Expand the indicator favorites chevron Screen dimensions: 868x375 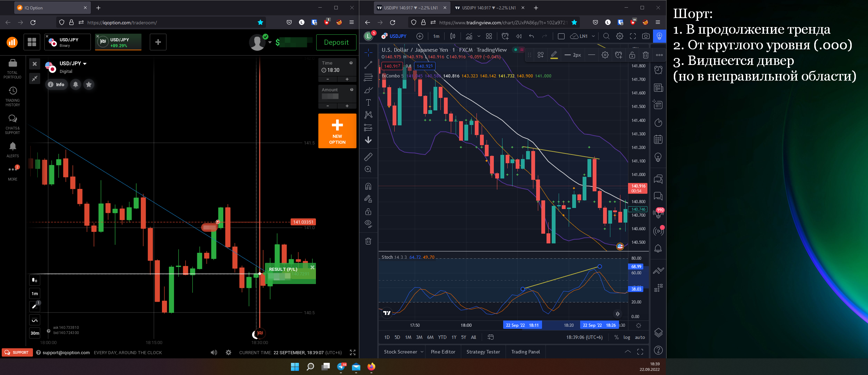point(479,36)
